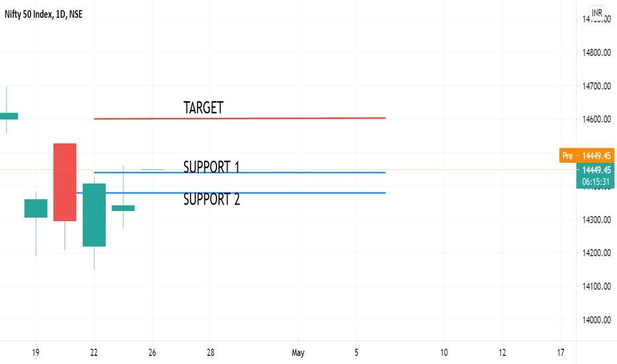Click the 14000.00 price axis label

click(x=596, y=320)
